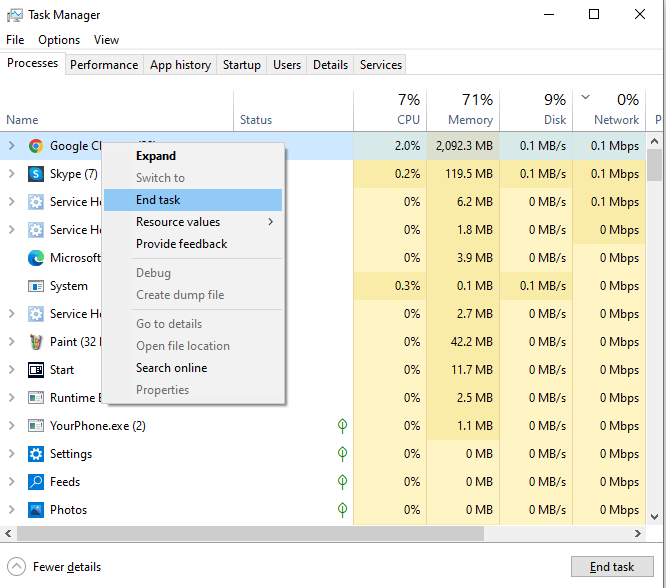Click the Fewer details link
This screenshot has height=588, width=666.
(x=67, y=567)
